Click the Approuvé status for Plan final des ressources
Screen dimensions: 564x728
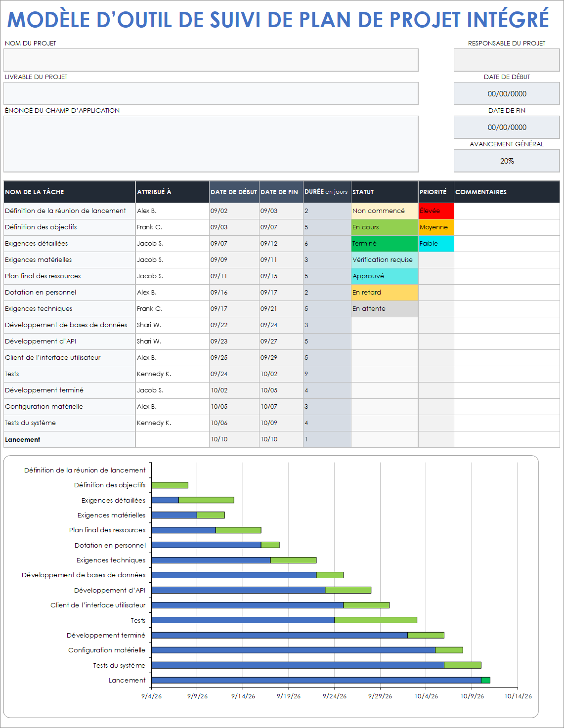click(384, 276)
